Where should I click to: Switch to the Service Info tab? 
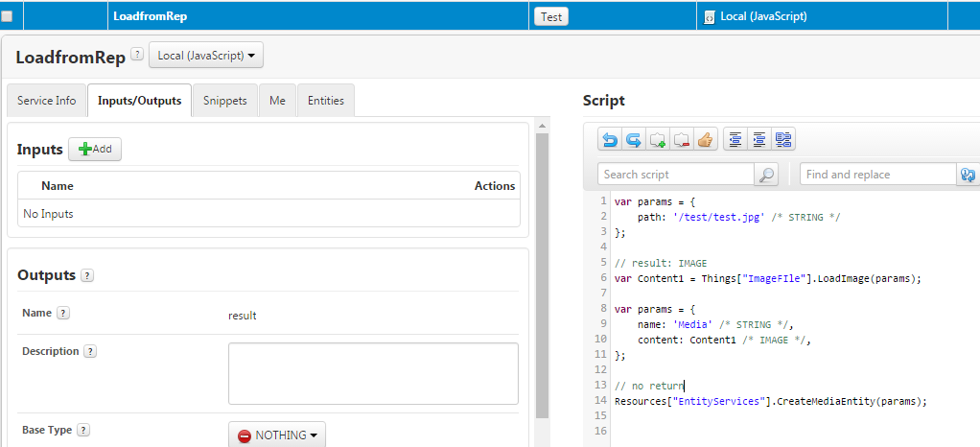[x=47, y=100]
